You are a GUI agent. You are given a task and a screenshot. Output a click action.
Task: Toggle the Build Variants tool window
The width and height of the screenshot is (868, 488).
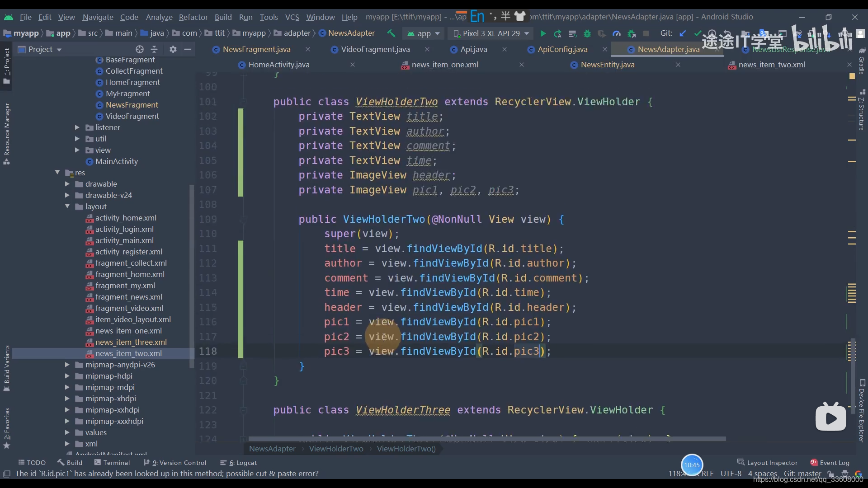click(7, 368)
